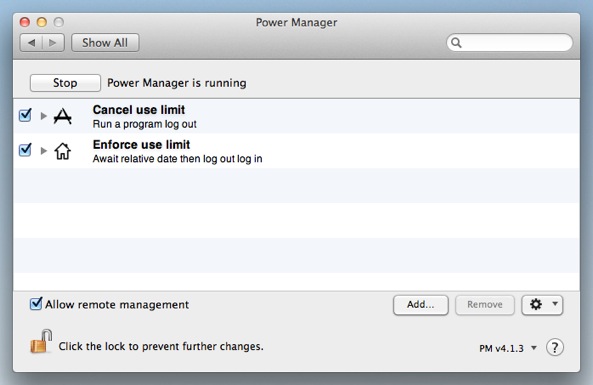Click the lock icon to prevent changes

click(x=41, y=341)
